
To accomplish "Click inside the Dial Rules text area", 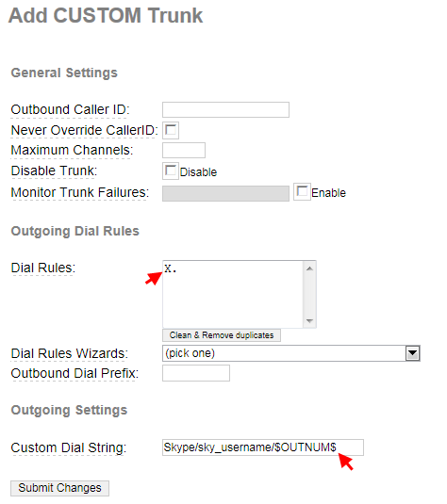I will coord(233,294).
